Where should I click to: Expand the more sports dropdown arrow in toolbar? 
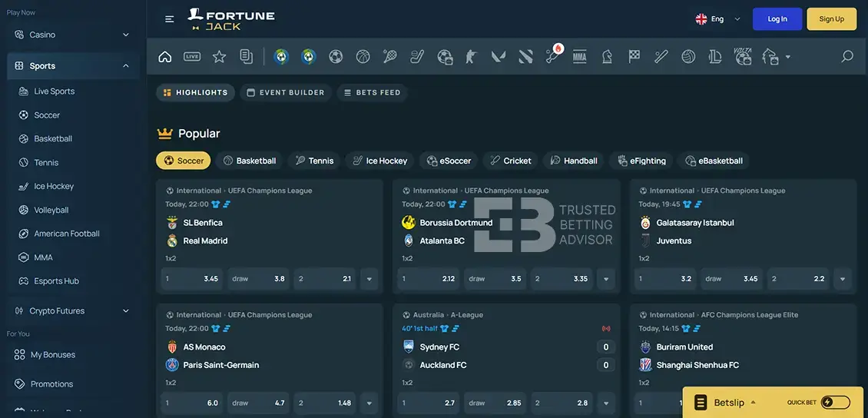(x=788, y=56)
